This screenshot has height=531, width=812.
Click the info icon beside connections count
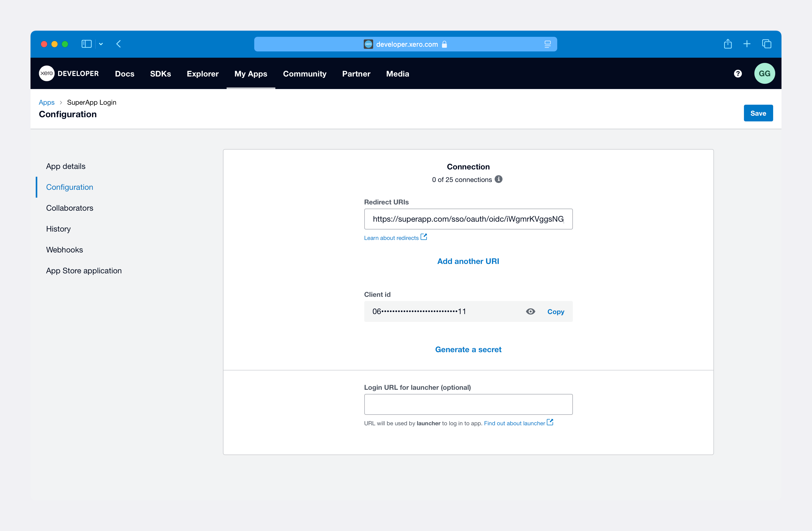click(x=499, y=179)
